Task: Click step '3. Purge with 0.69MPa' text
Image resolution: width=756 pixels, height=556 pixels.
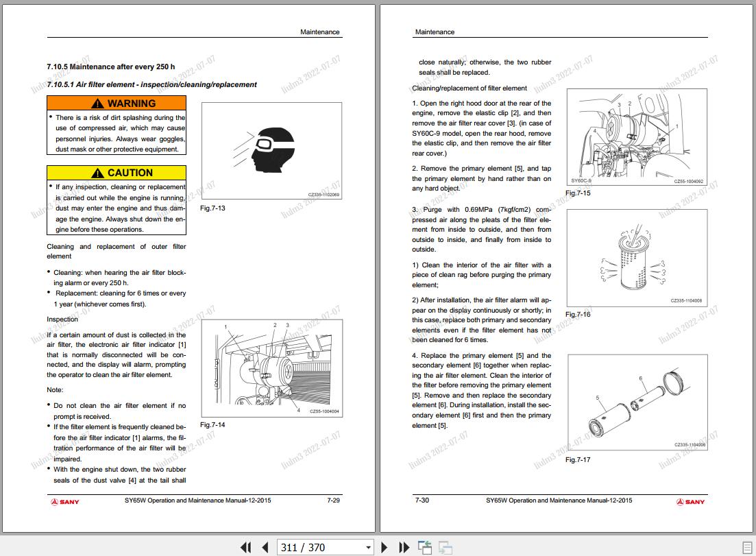Action: point(482,230)
